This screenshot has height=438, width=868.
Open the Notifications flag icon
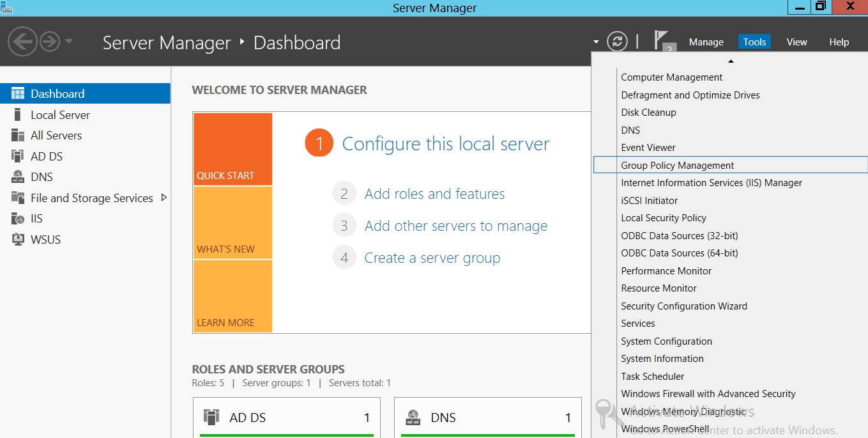pos(662,40)
